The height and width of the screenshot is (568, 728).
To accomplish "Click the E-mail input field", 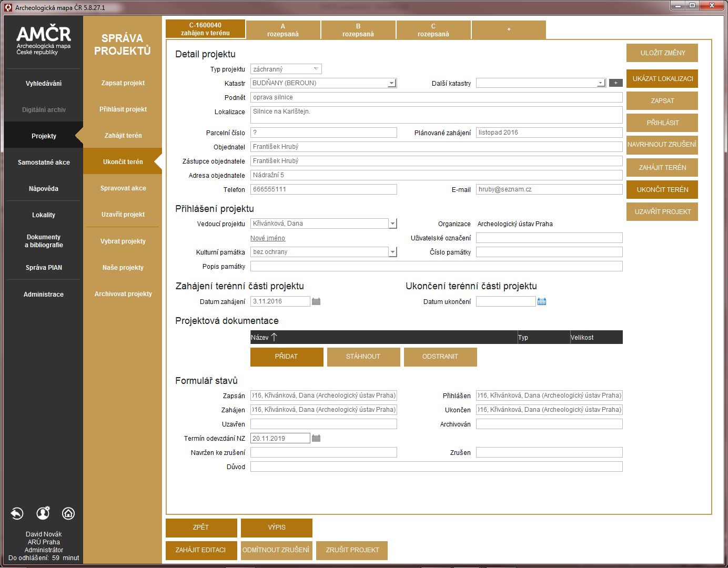I will [x=549, y=189].
